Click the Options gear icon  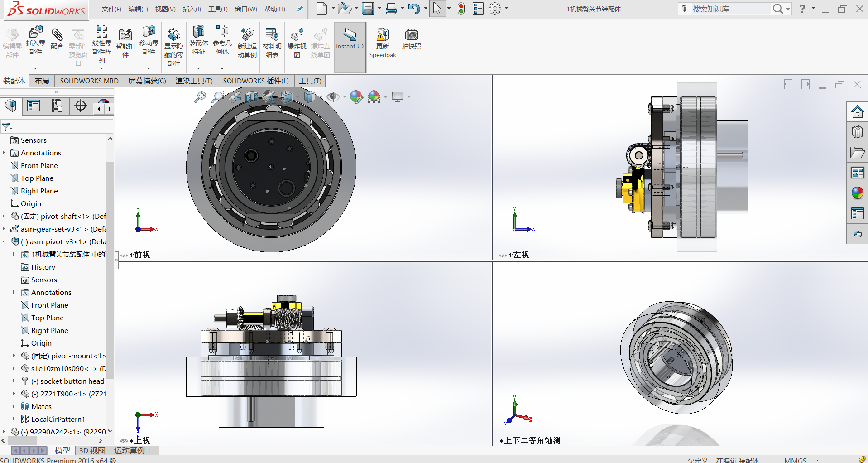(495, 9)
